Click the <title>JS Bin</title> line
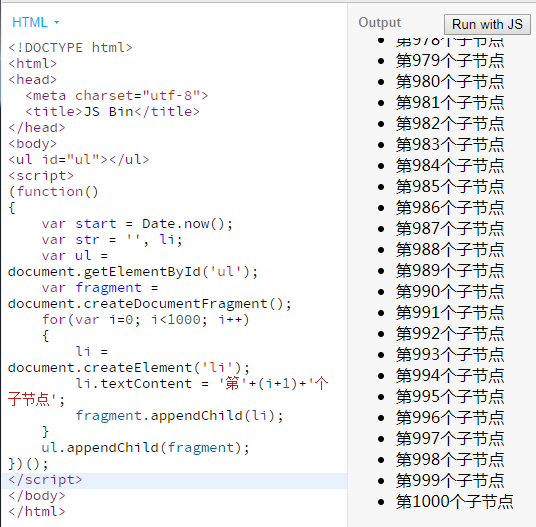This screenshot has height=527, width=536. pos(112,112)
